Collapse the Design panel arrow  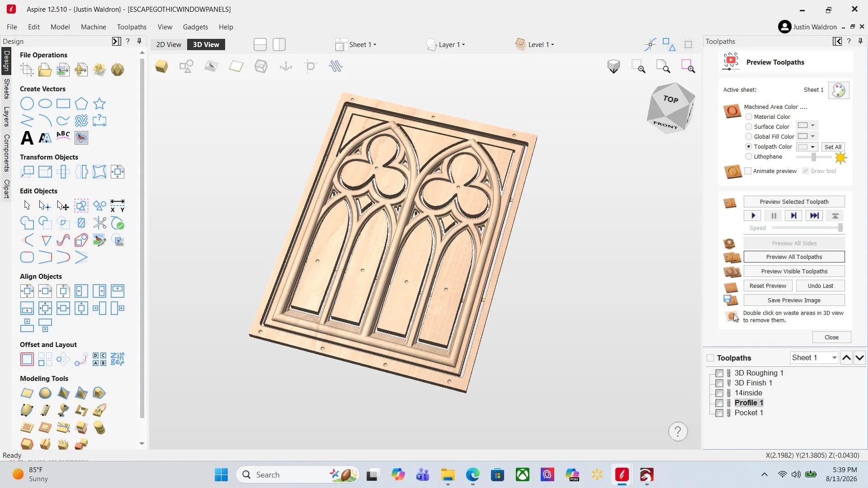pyautogui.click(x=116, y=41)
